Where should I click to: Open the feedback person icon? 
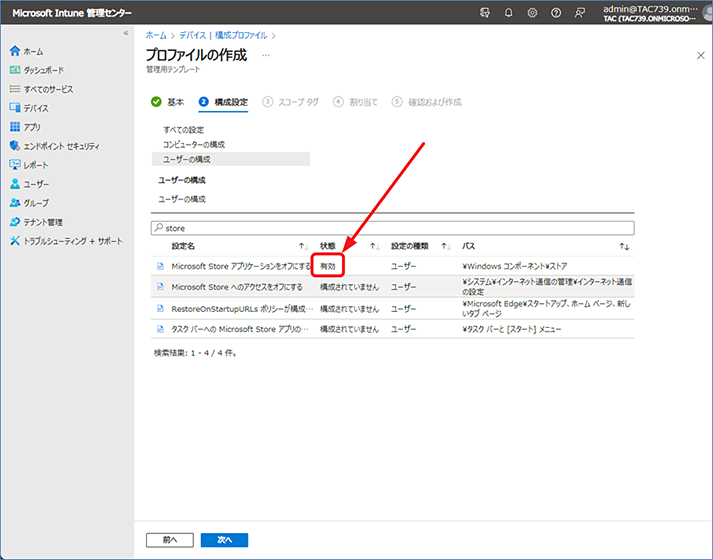tap(579, 13)
